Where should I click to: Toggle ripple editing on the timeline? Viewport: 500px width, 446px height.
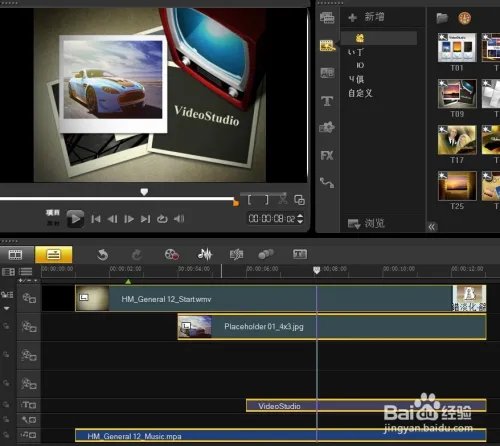[x=7, y=295]
